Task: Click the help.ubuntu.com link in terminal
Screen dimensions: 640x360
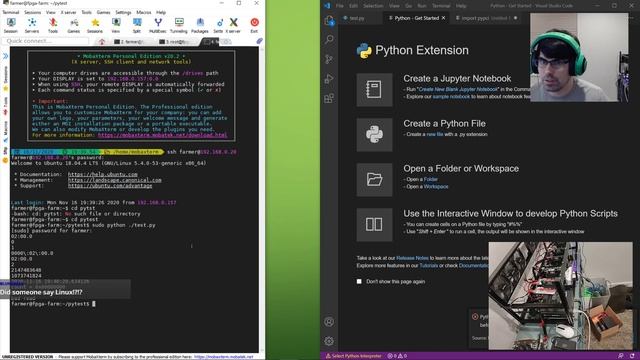Action: pos(103,174)
